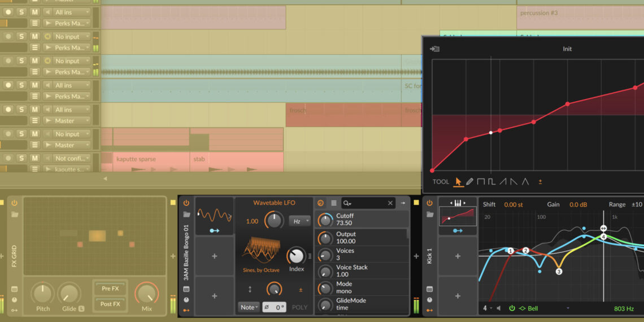Open the curve editor preset browser icon
Viewport: 644px width, 322px height.
(x=434, y=49)
